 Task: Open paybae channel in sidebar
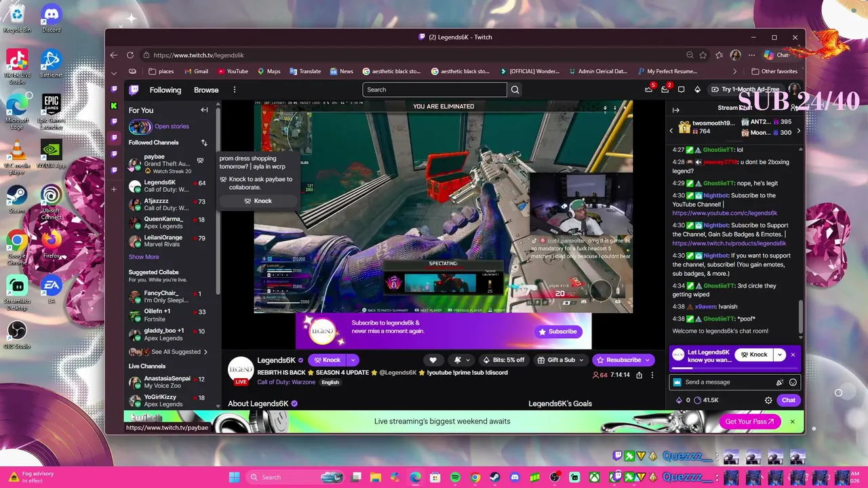pos(167,163)
